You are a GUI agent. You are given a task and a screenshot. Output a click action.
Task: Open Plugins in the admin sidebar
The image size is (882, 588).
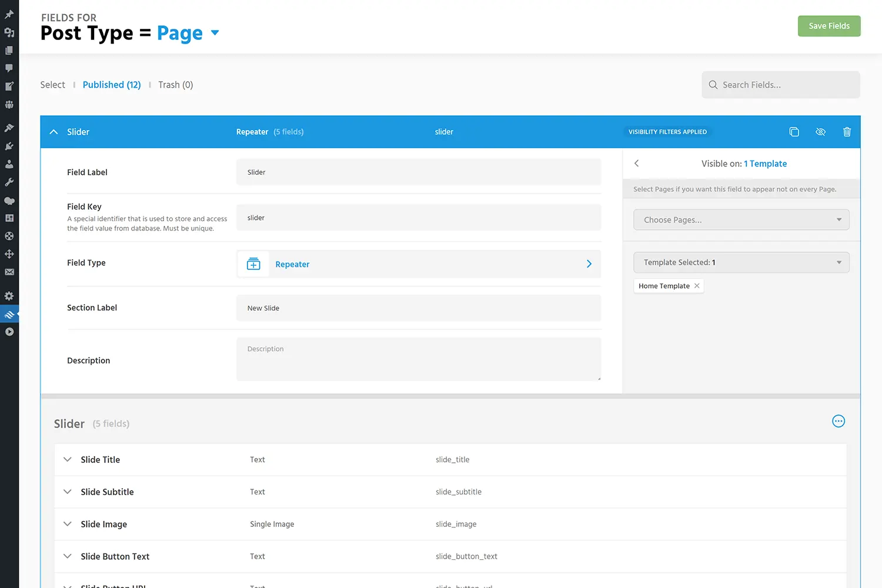click(x=9, y=146)
